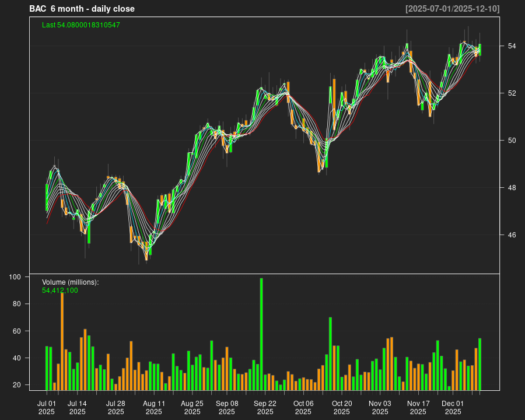Click the date range label in top right
Viewport: 525px width, 420px height.
click(x=452, y=9)
